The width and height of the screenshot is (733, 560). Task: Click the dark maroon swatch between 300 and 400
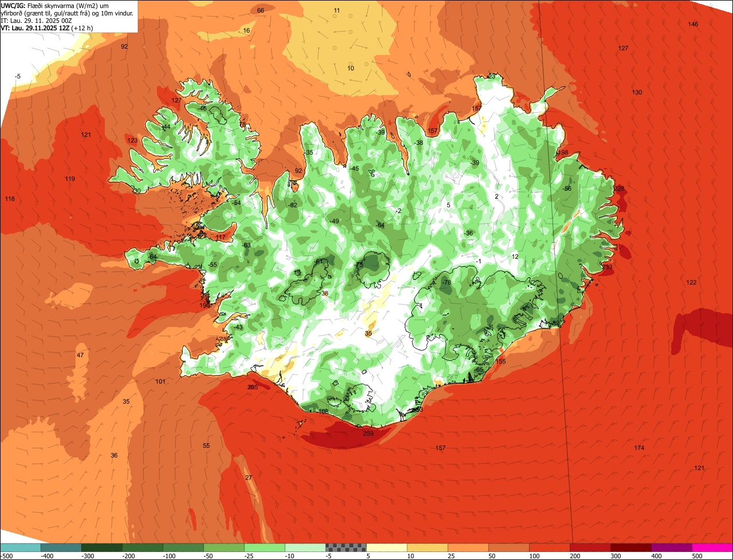[x=631, y=547]
